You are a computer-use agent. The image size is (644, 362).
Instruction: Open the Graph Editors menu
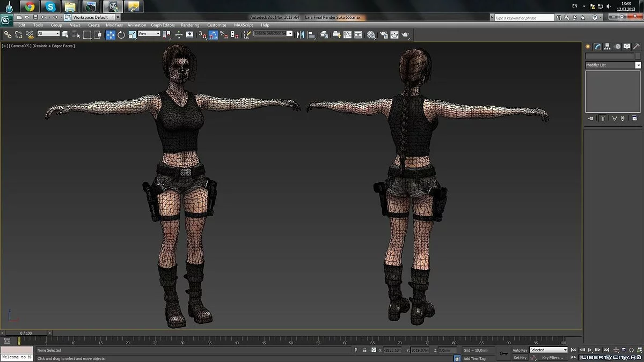click(163, 25)
